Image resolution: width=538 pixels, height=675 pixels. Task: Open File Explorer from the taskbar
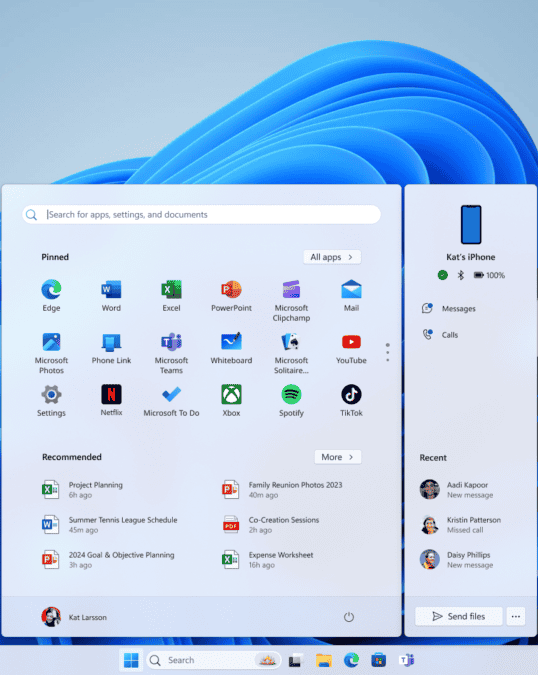pos(324,660)
